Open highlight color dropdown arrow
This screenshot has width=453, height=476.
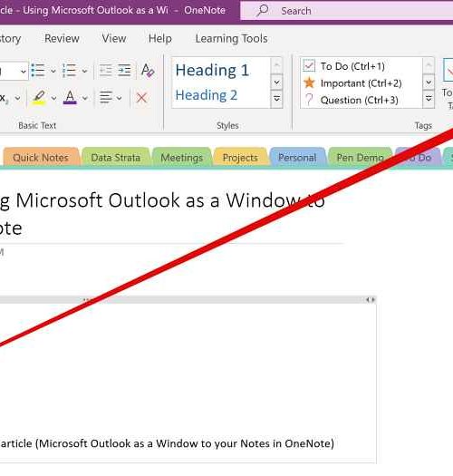[53, 98]
